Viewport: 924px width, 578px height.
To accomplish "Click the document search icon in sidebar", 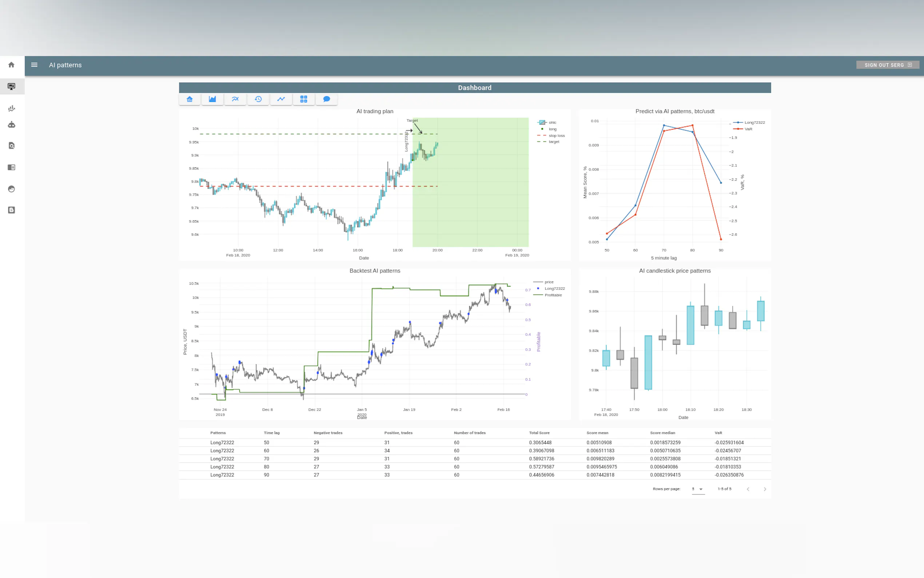I will (x=12, y=146).
